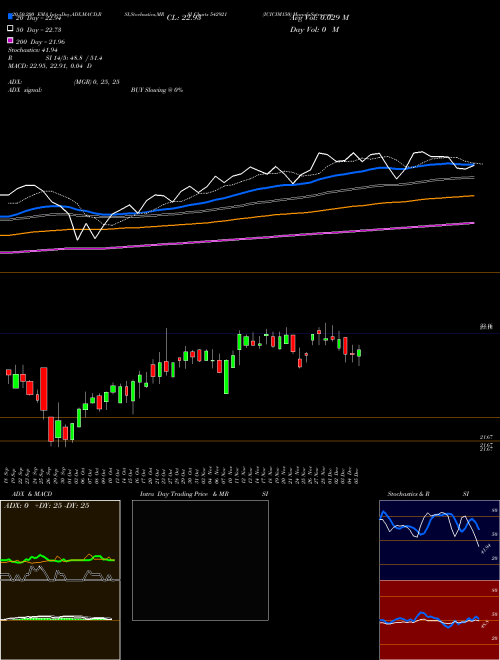Click the 'Stochastics: 41.94' reading
Image resolution: width=500 pixels, height=660 pixels.
click(x=33, y=50)
